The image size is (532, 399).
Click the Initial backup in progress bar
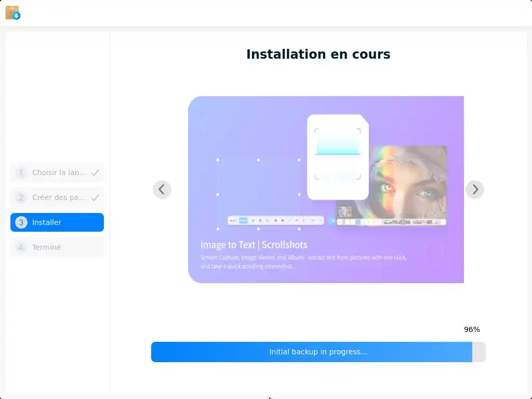[318, 352]
